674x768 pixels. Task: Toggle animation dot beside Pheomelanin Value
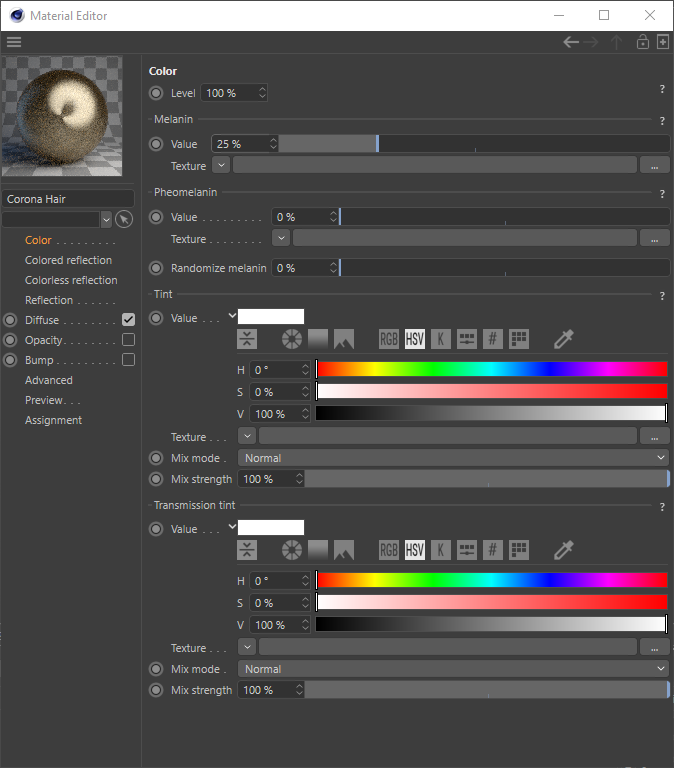[x=156, y=217]
